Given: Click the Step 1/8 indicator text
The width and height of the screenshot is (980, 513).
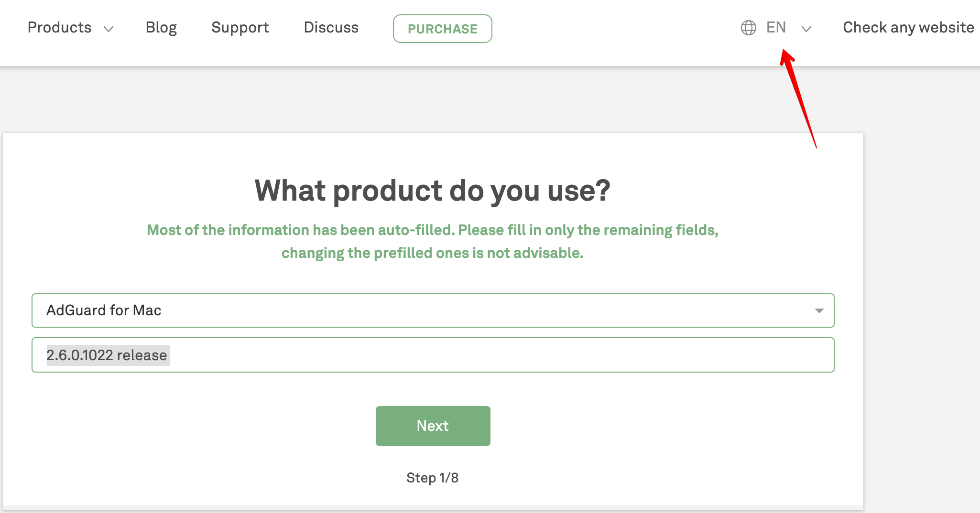Looking at the screenshot, I should pos(432,478).
